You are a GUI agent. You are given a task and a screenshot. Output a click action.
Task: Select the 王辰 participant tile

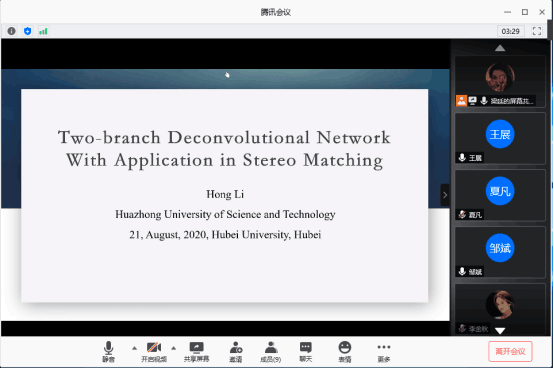[x=500, y=138]
